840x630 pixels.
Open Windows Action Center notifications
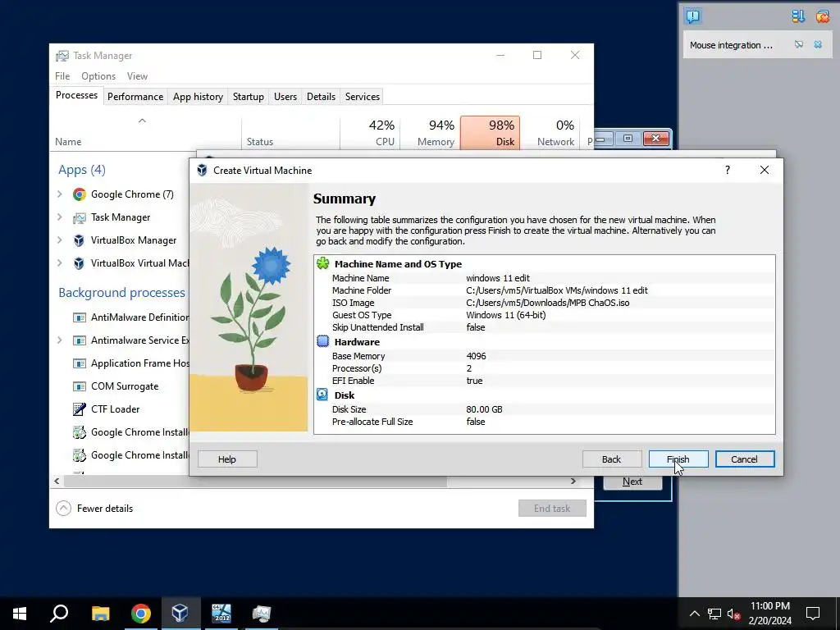(x=813, y=614)
